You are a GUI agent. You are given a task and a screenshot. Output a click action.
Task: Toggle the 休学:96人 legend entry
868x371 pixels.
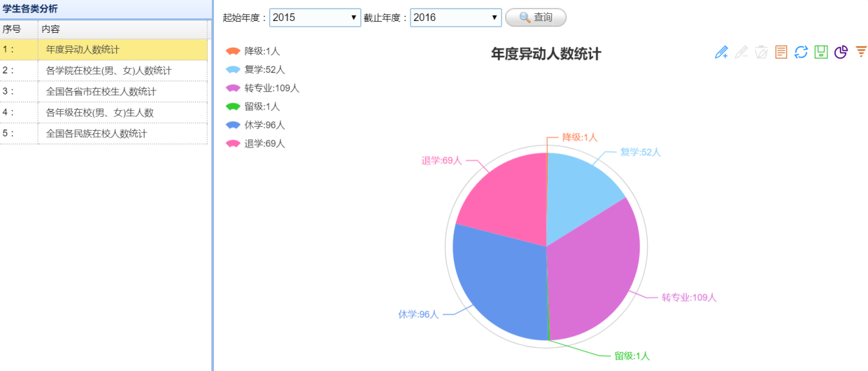click(255, 125)
